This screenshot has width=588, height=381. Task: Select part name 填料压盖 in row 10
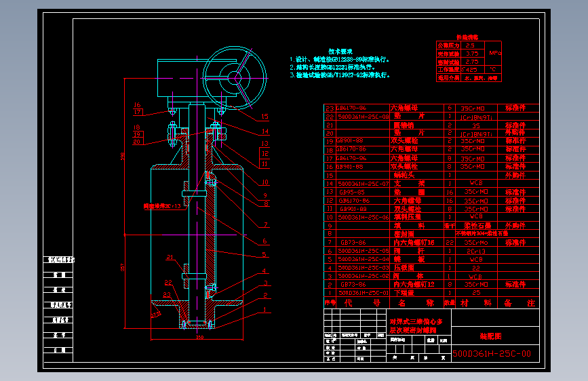pyautogui.click(x=407, y=217)
